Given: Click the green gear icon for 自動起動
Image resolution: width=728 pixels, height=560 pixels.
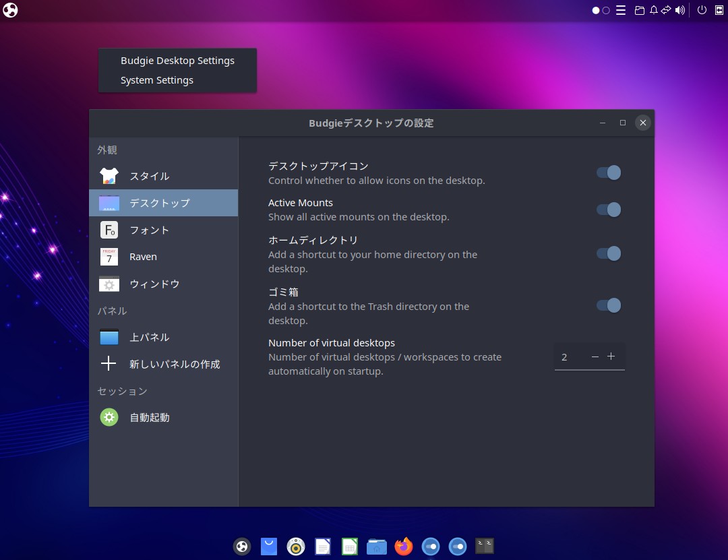Looking at the screenshot, I should click(109, 417).
